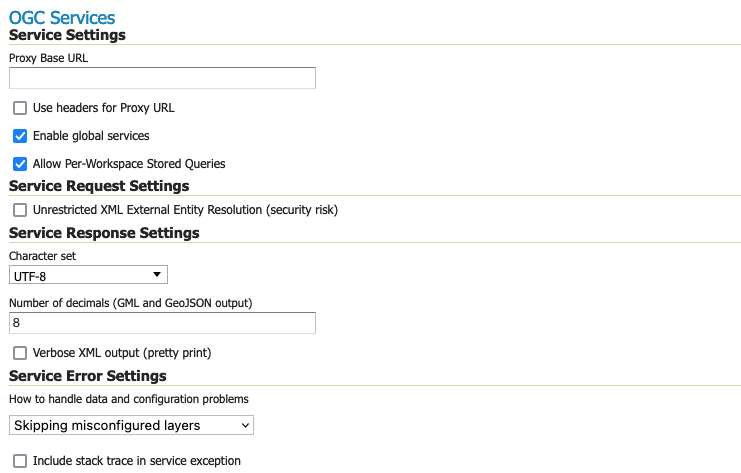741x473 pixels.
Task: Turn on Verbose XML output checkbox
Action: pyautogui.click(x=20, y=353)
